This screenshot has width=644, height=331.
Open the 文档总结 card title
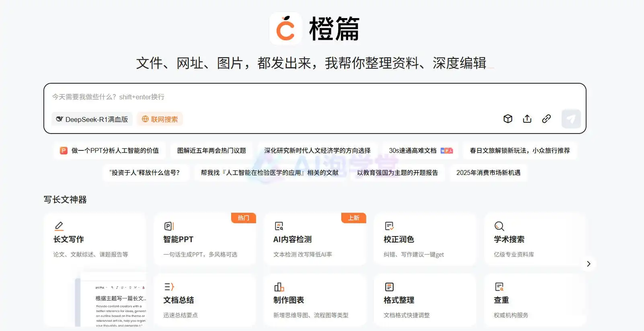click(178, 300)
